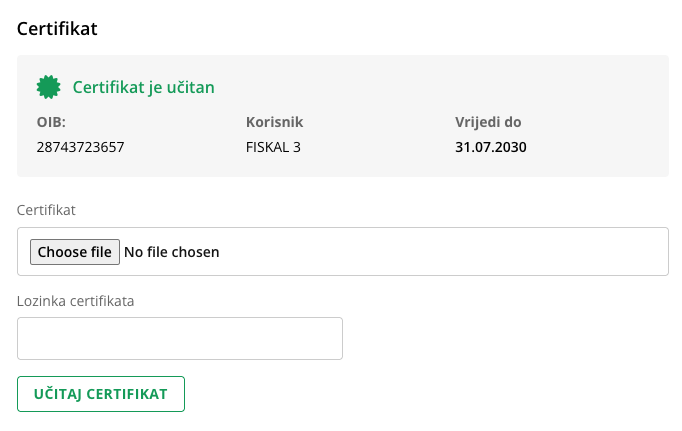
Task: Click the FISKAL 3 user value
Action: [x=273, y=148]
